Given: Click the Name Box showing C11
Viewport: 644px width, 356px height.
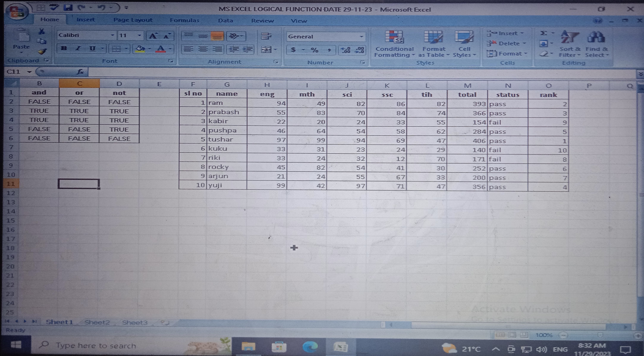Looking at the screenshot, I should click(x=14, y=72).
